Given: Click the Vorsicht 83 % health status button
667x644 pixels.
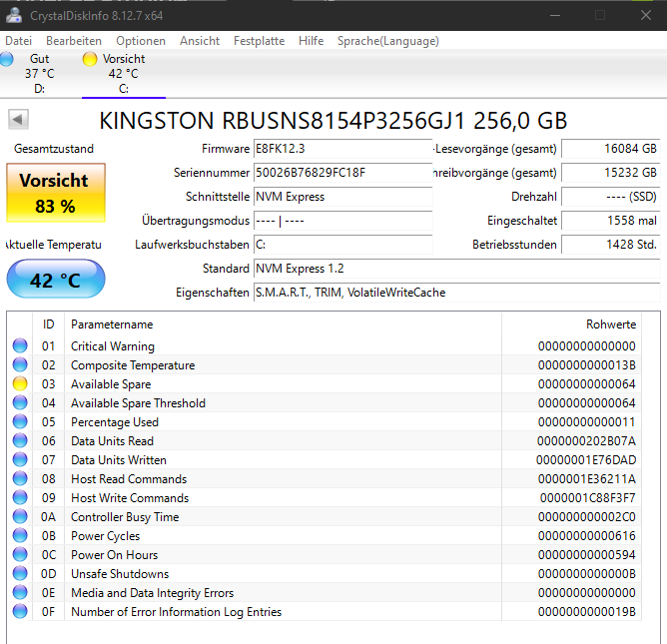Looking at the screenshot, I should tap(56, 193).
